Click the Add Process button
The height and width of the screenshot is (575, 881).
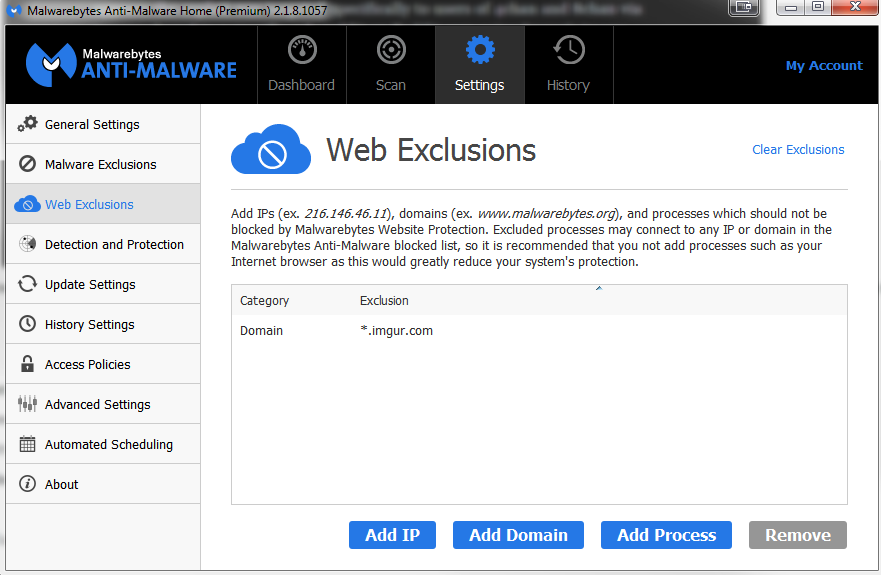(666, 535)
